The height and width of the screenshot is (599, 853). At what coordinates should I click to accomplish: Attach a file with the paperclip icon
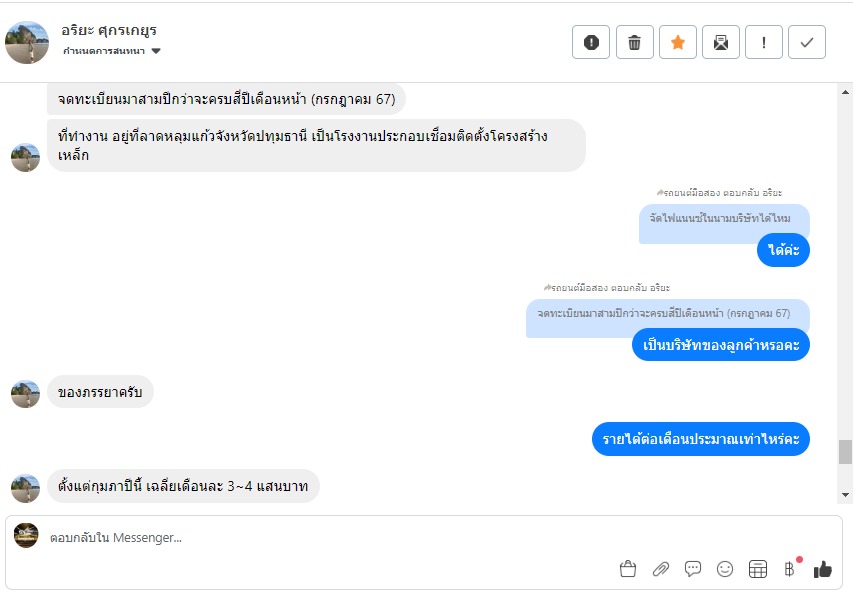click(660, 569)
